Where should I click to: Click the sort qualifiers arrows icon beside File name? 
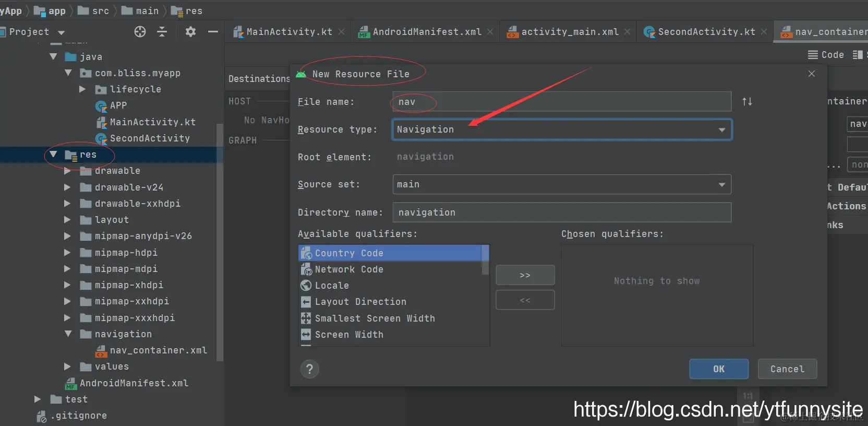coord(747,102)
